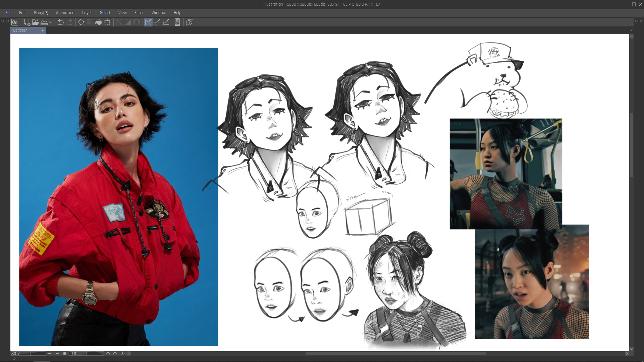Expand the bottom panel with up chevrons
This screenshot has width=644, height=362.
[x=14, y=359]
